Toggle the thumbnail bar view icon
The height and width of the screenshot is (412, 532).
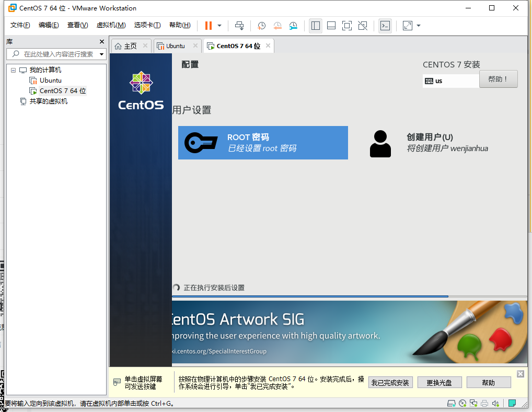coord(331,26)
